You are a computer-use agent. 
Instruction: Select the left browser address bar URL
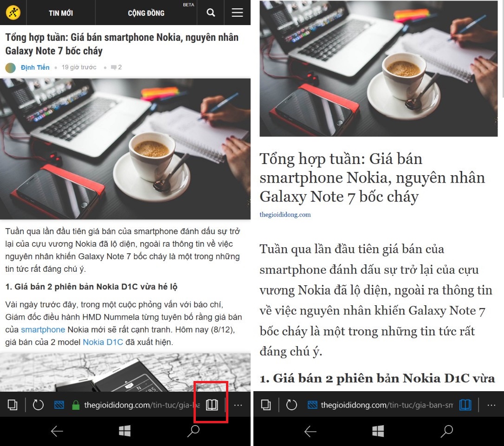pos(142,405)
